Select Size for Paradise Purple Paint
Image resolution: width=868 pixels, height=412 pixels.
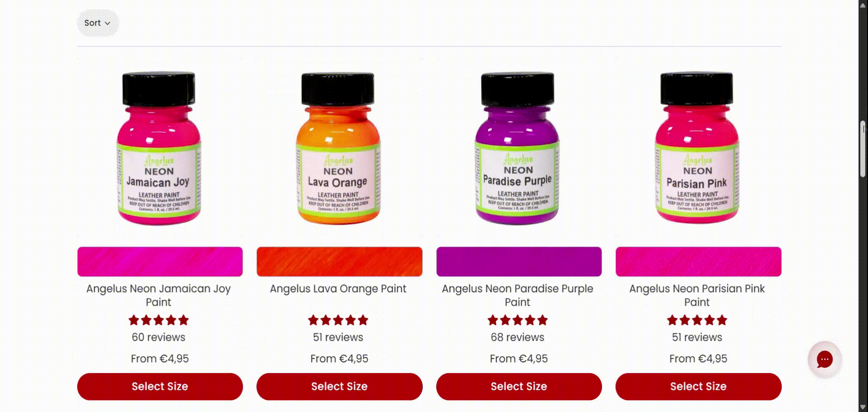click(x=519, y=387)
